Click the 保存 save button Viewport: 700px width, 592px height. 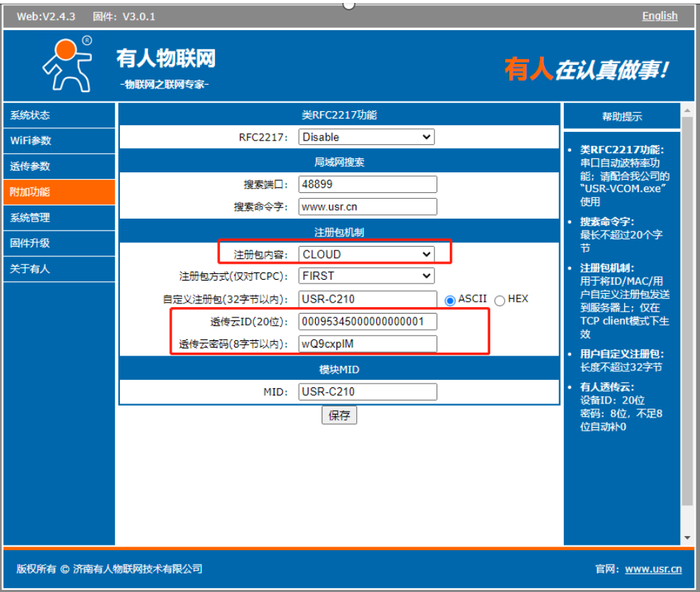[x=339, y=415]
